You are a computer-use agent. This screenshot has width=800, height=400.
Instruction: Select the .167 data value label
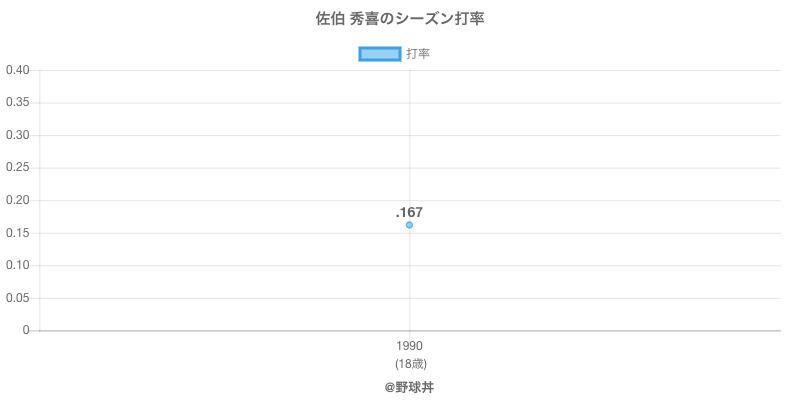coord(409,212)
